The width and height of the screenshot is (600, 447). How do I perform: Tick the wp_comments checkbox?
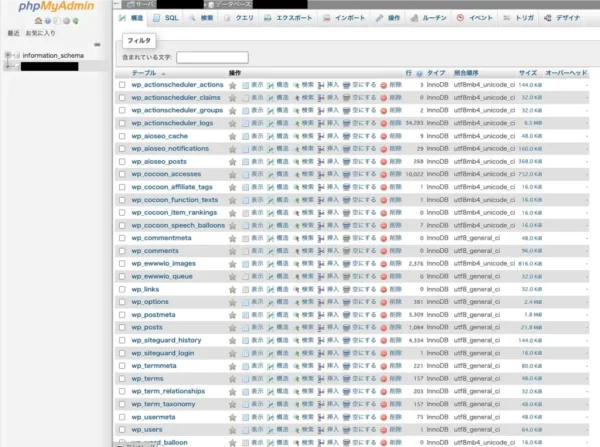(x=122, y=251)
